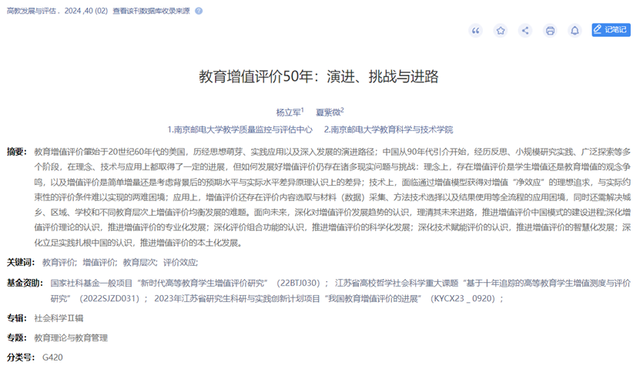Open author 杨立军 profile link
This screenshot has width=640, height=366.
pyautogui.click(x=289, y=112)
